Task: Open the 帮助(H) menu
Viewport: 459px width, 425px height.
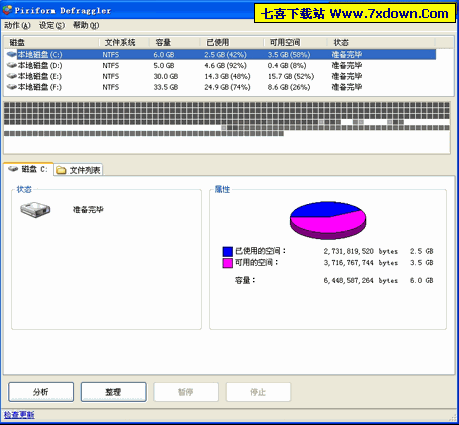Action: 86,25
